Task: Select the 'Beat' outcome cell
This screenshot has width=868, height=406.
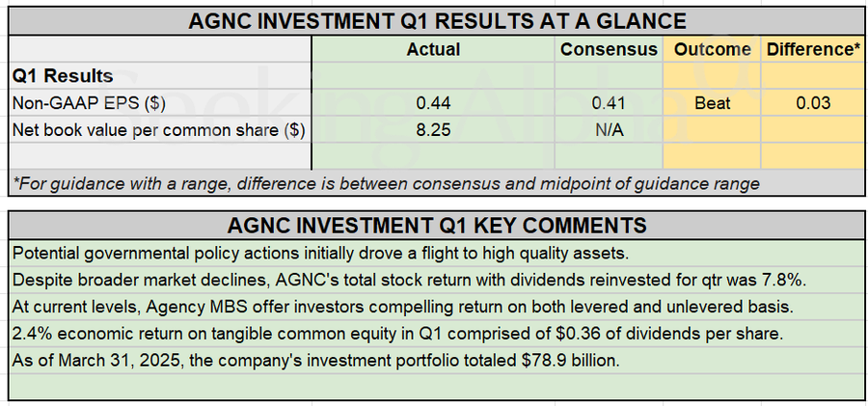Action: click(x=713, y=102)
